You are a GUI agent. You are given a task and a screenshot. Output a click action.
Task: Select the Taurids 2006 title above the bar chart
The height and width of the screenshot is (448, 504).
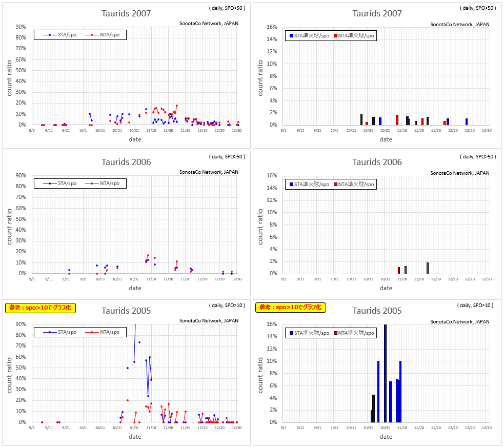click(x=377, y=162)
